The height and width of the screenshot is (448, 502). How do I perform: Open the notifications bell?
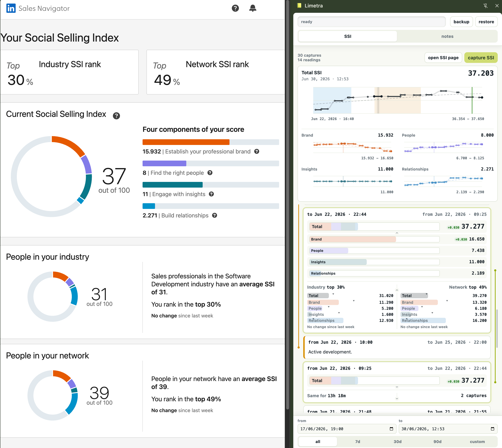click(252, 8)
